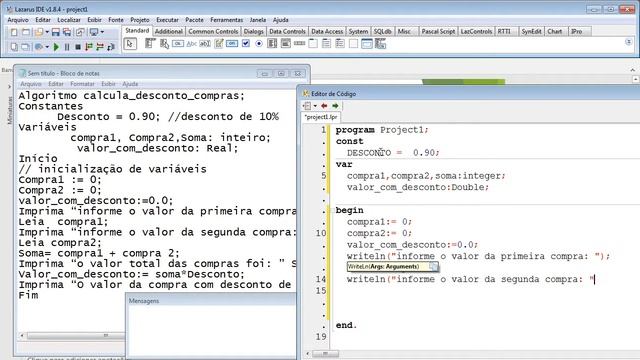Stop the running program
640x360 pixels.
click(78, 47)
